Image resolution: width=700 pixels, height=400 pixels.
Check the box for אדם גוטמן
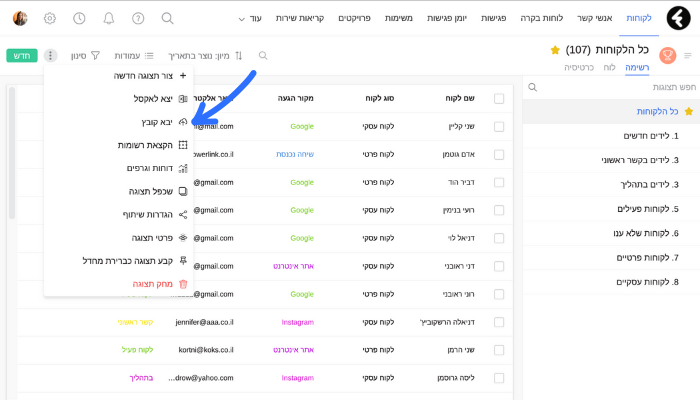(499, 154)
